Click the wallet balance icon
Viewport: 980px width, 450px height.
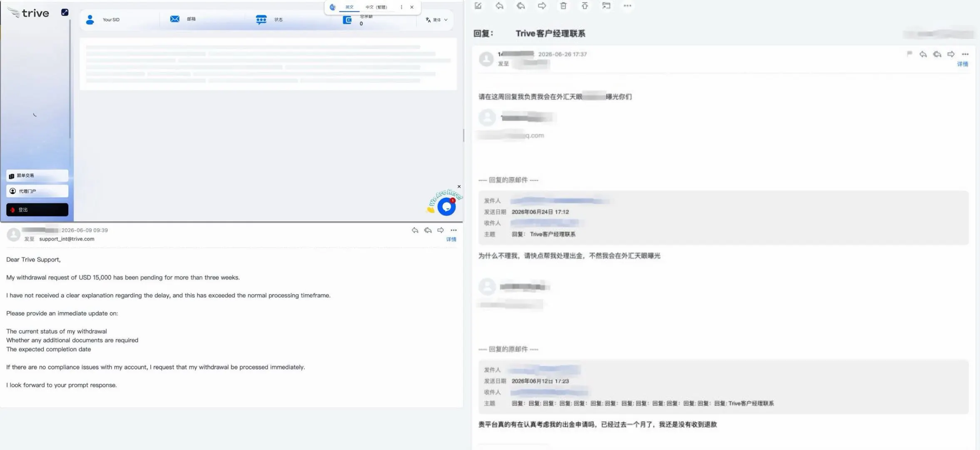tap(347, 20)
